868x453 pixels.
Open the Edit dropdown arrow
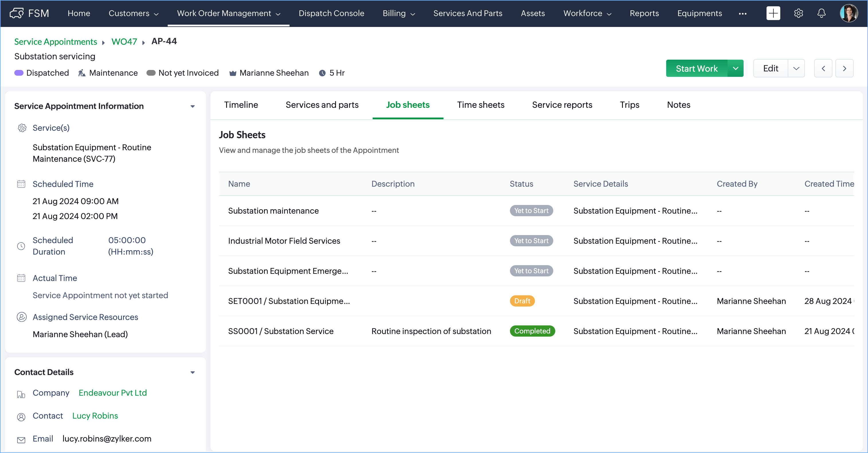796,69
